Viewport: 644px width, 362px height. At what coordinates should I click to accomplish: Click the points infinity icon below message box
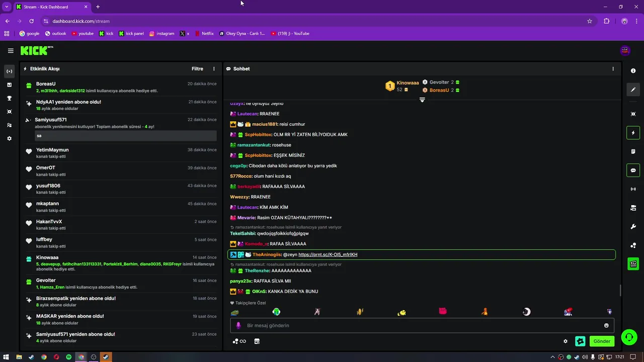(239, 341)
